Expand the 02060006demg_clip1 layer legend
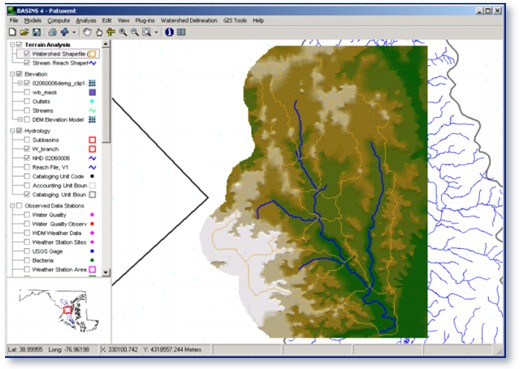The image size is (520, 369). pos(20,83)
